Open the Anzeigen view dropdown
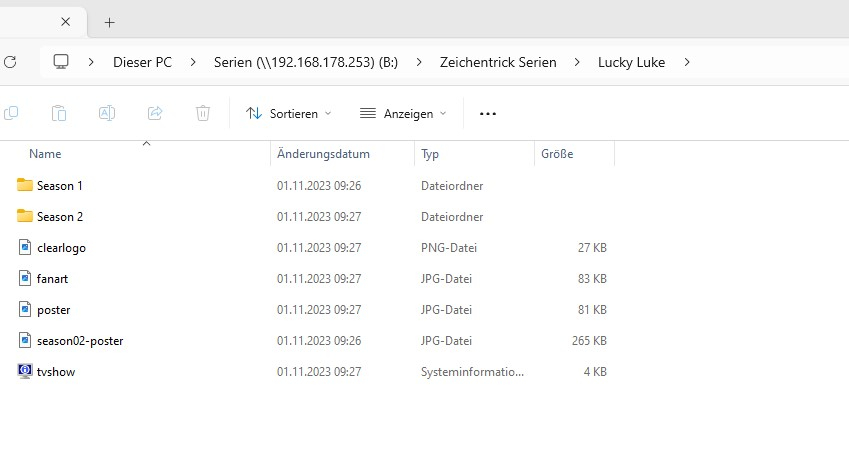This screenshot has width=849, height=470. [x=403, y=113]
